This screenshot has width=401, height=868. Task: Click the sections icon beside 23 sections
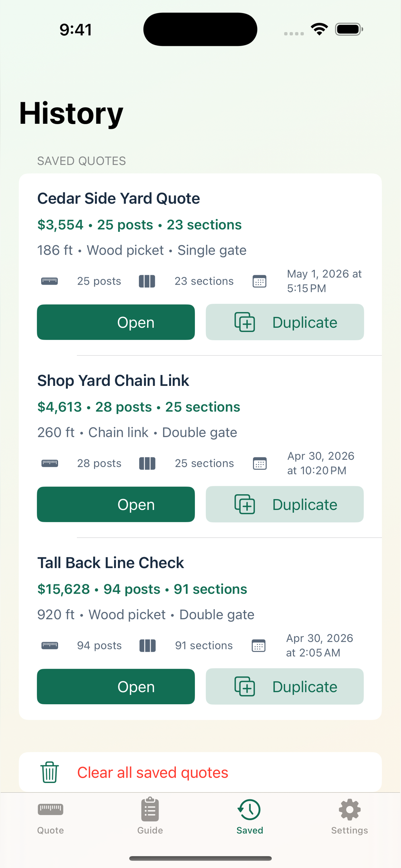pos(147,281)
